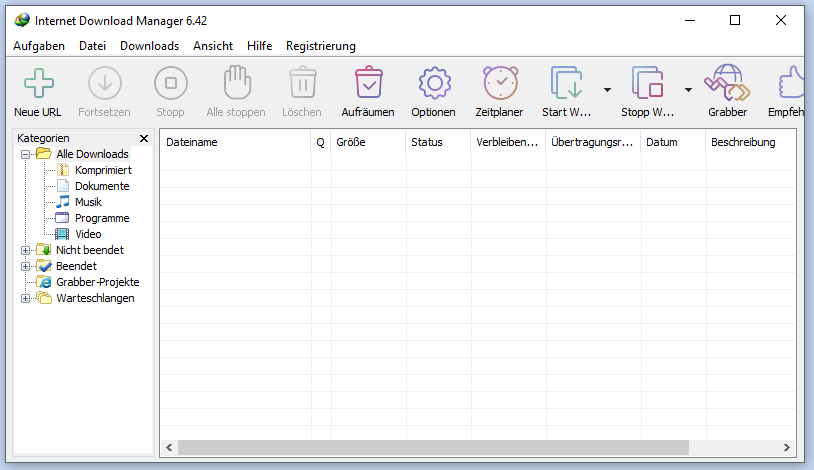Click the Warteschlangen folders icon
The height and width of the screenshot is (470, 814).
pyautogui.click(x=44, y=298)
